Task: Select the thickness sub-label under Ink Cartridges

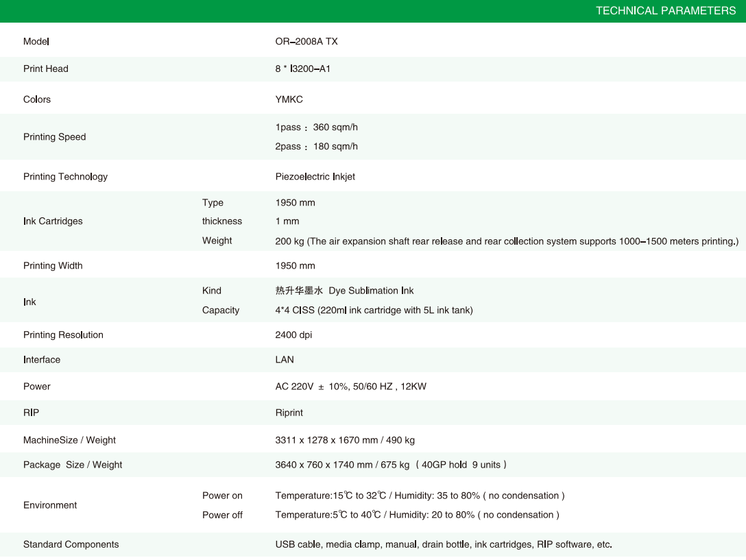Action: 221,221
